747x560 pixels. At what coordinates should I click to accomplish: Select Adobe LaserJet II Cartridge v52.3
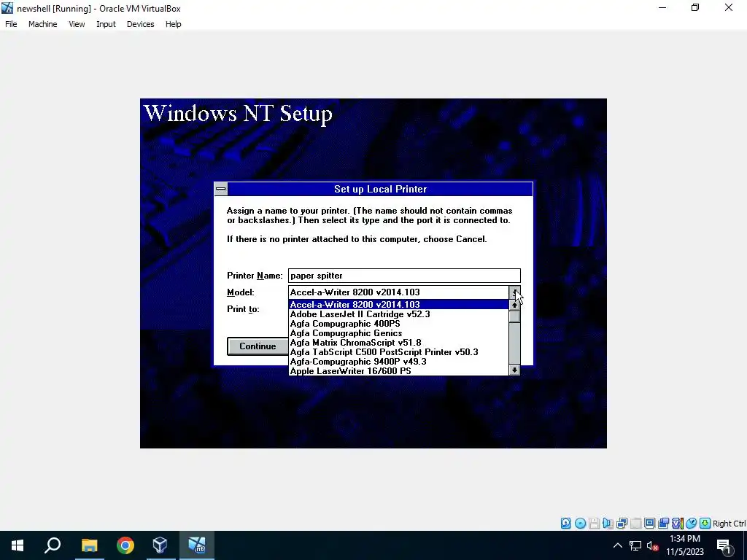(399, 314)
